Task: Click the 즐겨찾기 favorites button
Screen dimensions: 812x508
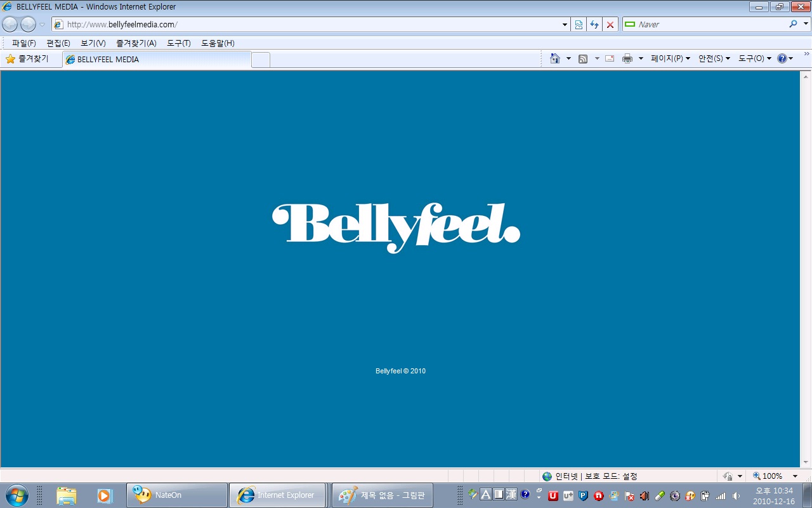Action: click(27, 59)
